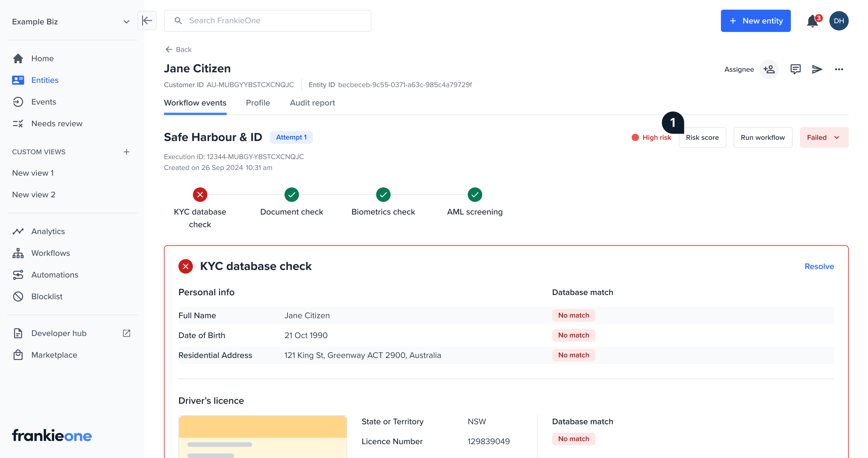Screen dimensions: 868x458
Task: Click the Resolve link
Action: [x=819, y=266]
